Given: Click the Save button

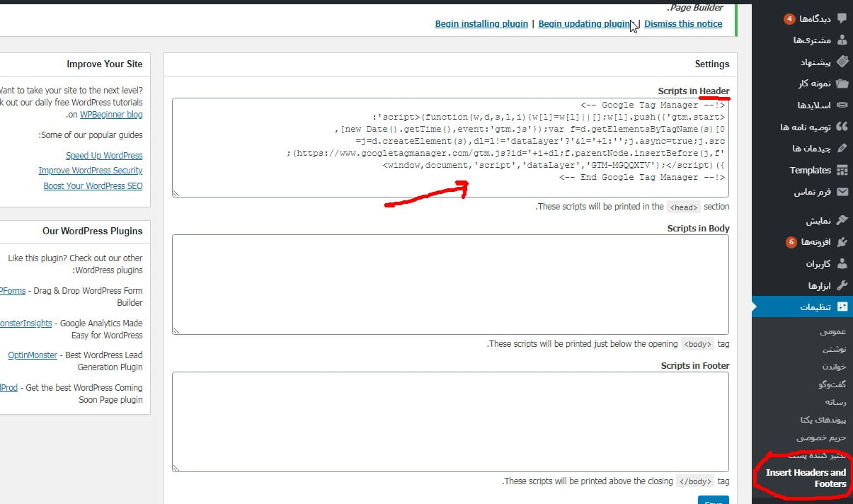Looking at the screenshot, I should tap(714, 500).
